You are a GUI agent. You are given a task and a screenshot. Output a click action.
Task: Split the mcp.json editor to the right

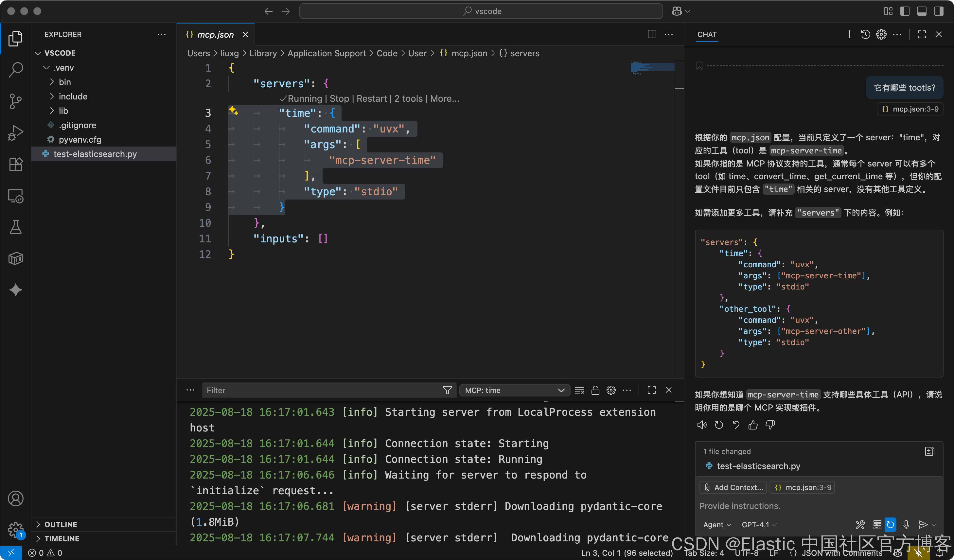[x=652, y=34]
